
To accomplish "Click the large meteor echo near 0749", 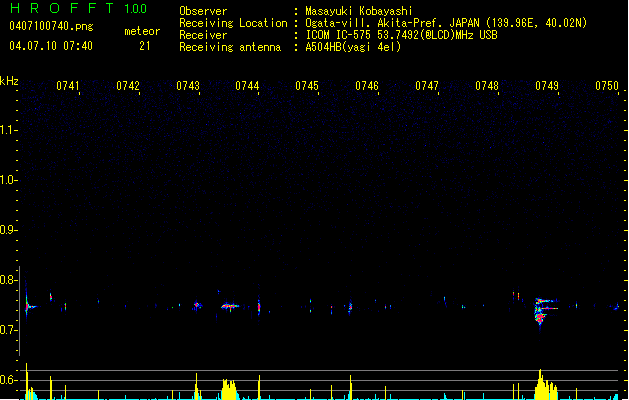I will click(x=544, y=311).
